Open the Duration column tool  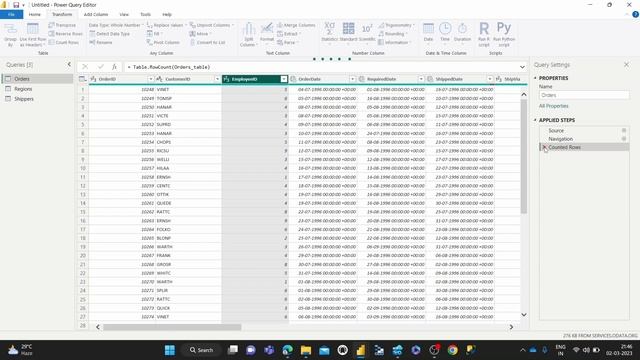(462, 33)
